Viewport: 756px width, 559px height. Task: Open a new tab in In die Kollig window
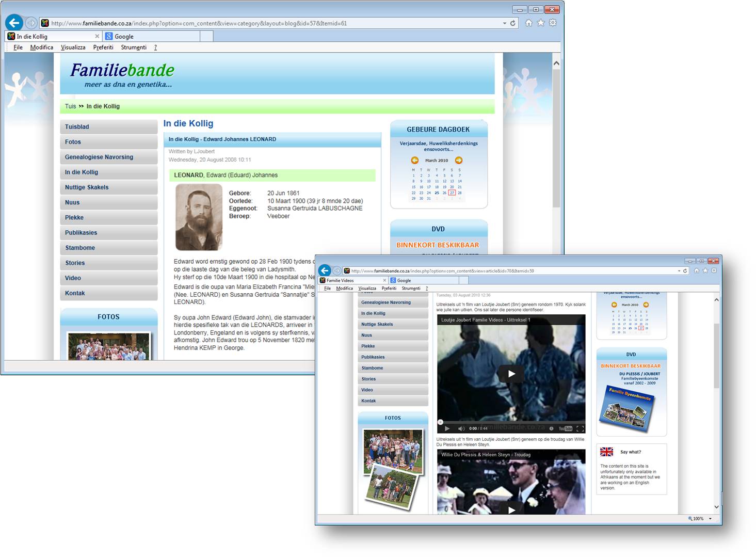point(206,36)
